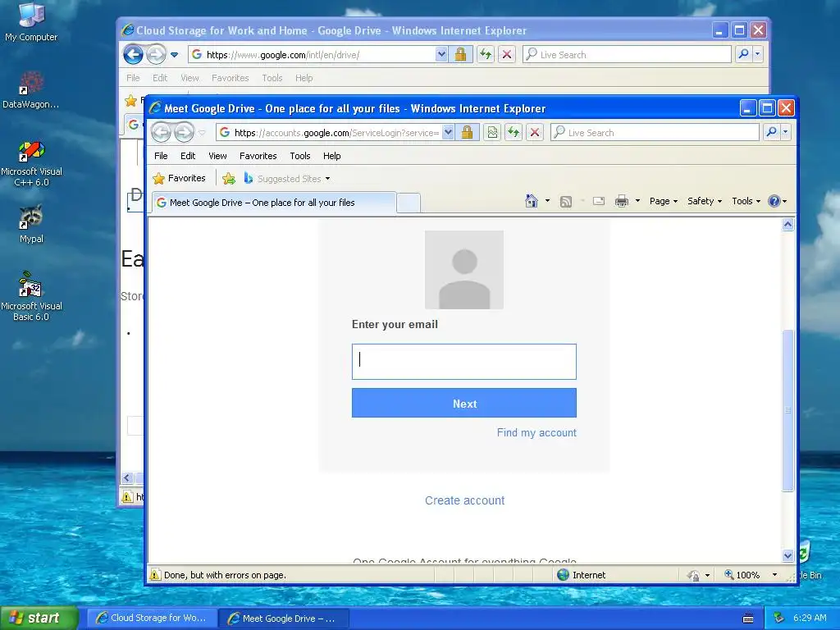Click the Compatibility View icon in front window
Image resolution: width=840 pixels, height=630 pixels.
pyautogui.click(x=492, y=132)
